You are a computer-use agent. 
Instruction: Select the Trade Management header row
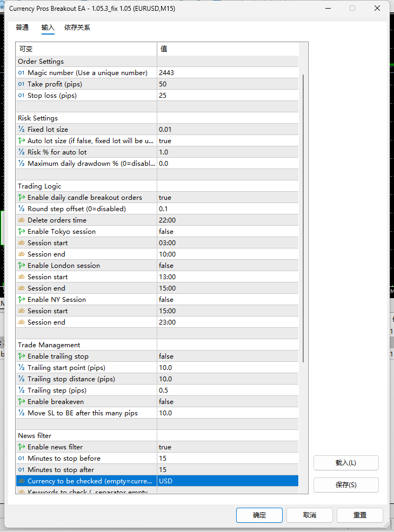[157, 345]
